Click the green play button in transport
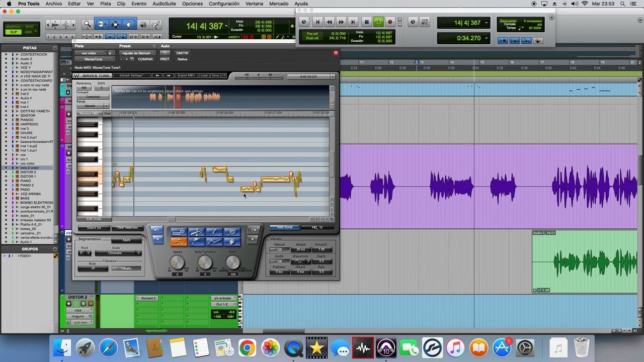The image size is (644, 362). tap(378, 22)
